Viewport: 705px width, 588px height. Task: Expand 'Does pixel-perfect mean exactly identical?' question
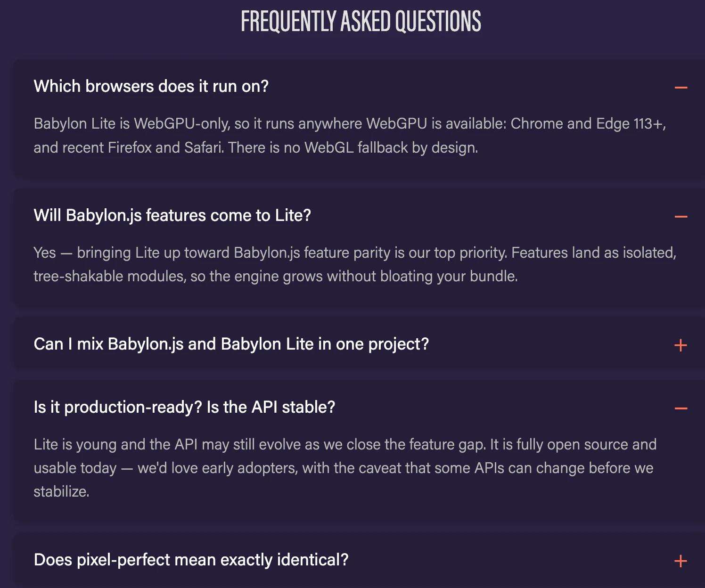click(x=191, y=560)
